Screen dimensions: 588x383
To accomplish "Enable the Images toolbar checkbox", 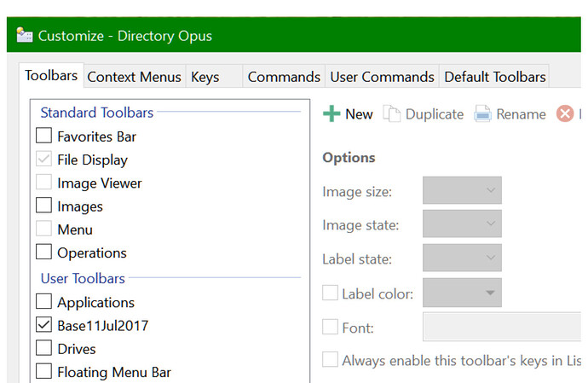I will (x=43, y=206).
